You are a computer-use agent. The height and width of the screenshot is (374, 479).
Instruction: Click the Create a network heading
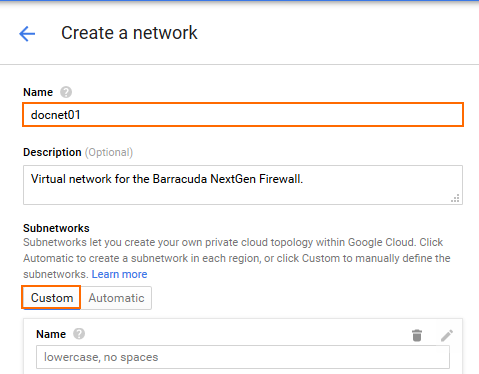[129, 33]
